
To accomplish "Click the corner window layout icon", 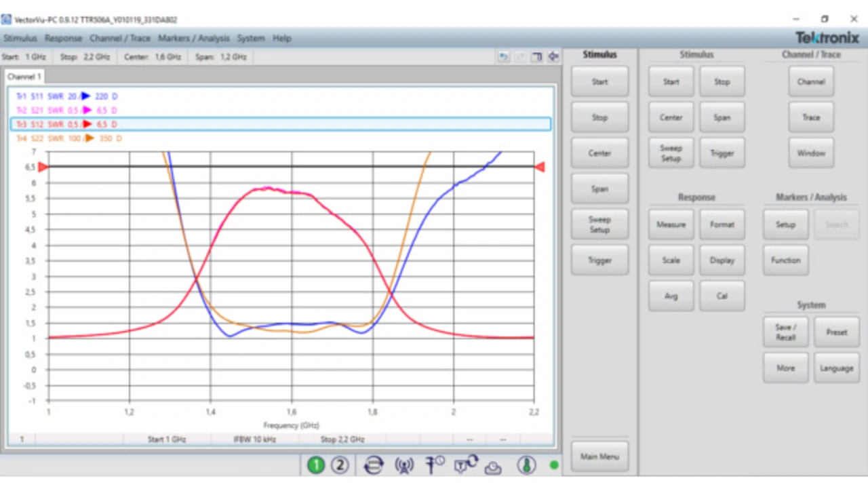I will pos(536,57).
